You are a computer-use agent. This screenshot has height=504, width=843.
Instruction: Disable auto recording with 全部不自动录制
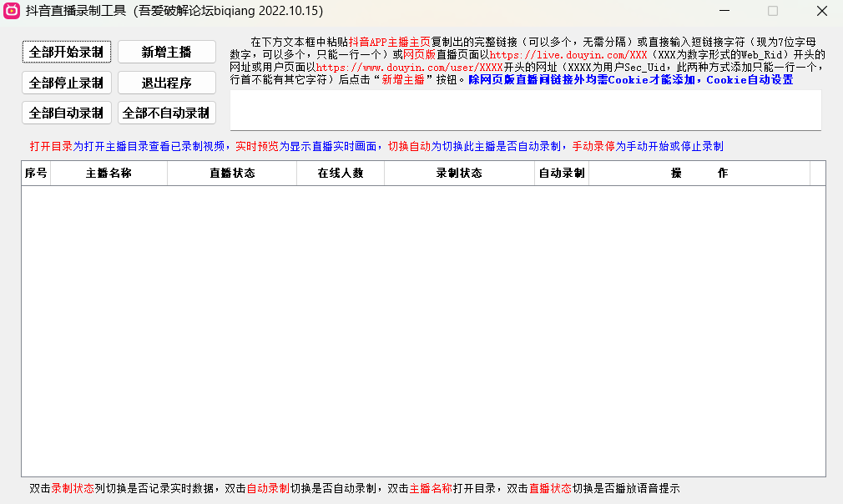[167, 113]
